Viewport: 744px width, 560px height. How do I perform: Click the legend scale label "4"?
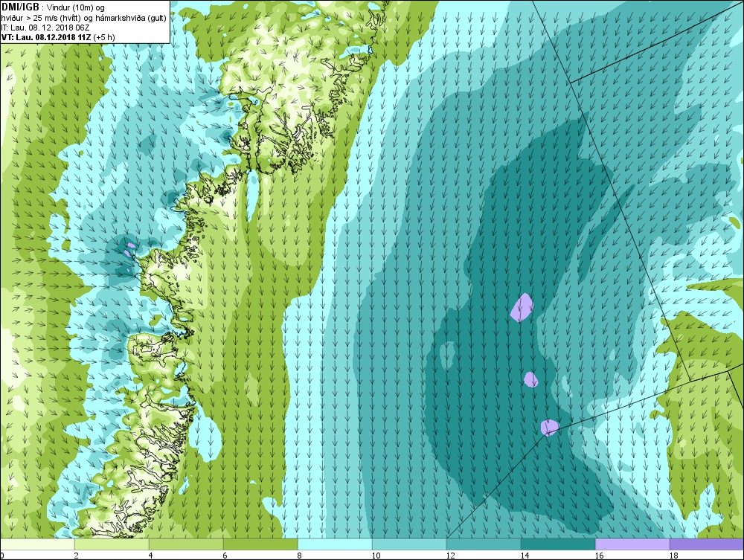coord(150,556)
